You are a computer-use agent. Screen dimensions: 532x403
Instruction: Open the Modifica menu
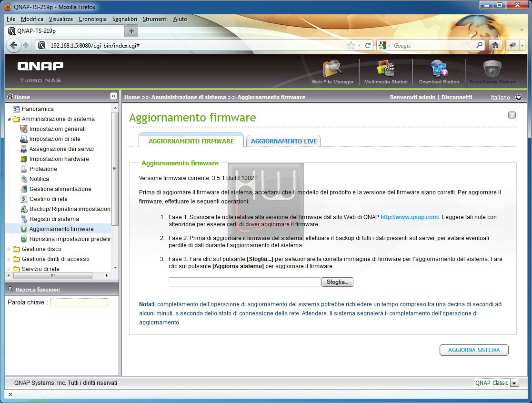[x=32, y=19]
